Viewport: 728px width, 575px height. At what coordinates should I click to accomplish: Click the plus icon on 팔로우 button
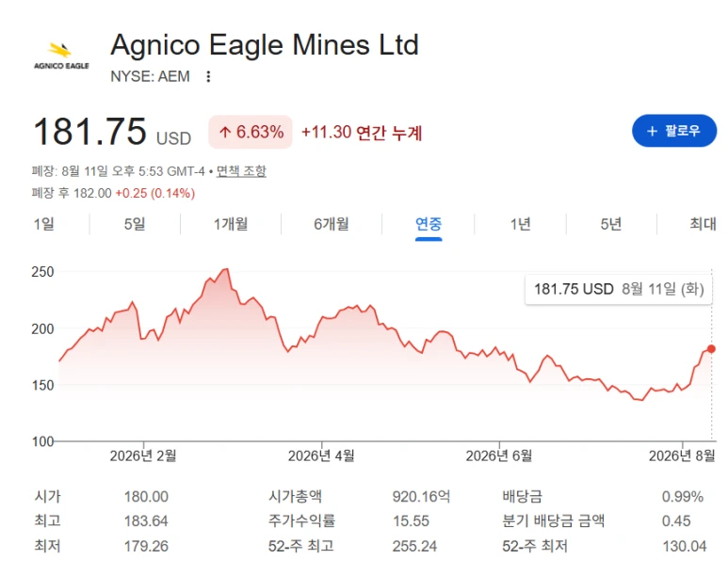pyautogui.click(x=652, y=132)
